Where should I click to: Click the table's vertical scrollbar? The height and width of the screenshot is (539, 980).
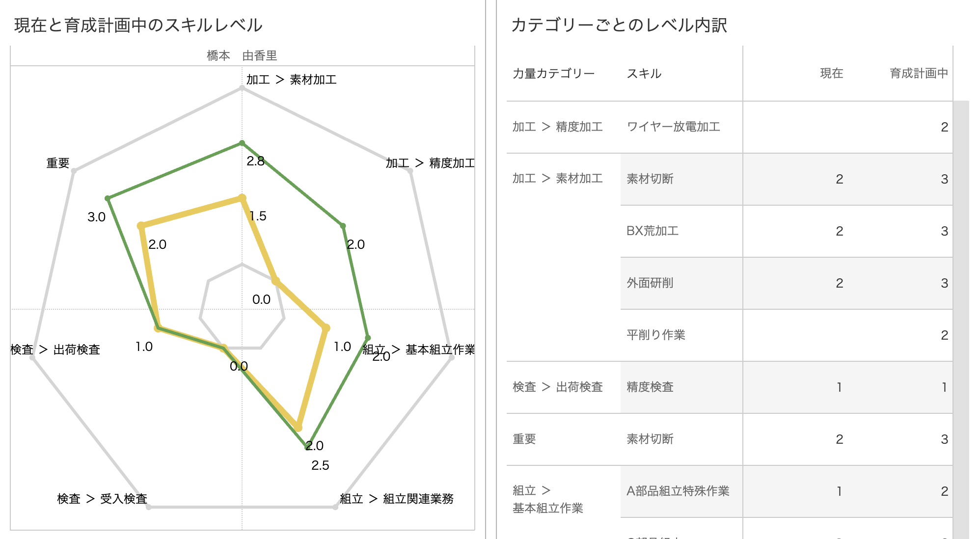pos(961,319)
